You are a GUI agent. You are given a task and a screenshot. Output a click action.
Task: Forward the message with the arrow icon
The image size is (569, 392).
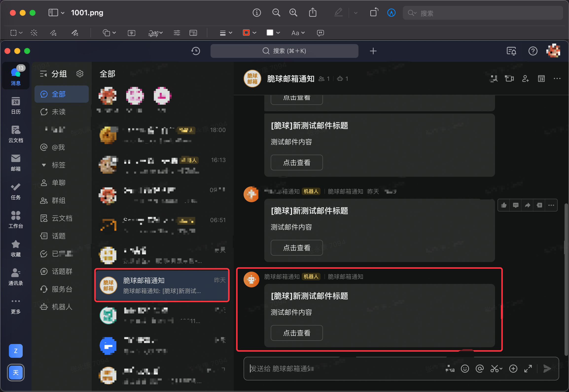pyautogui.click(x=527, y=205)
